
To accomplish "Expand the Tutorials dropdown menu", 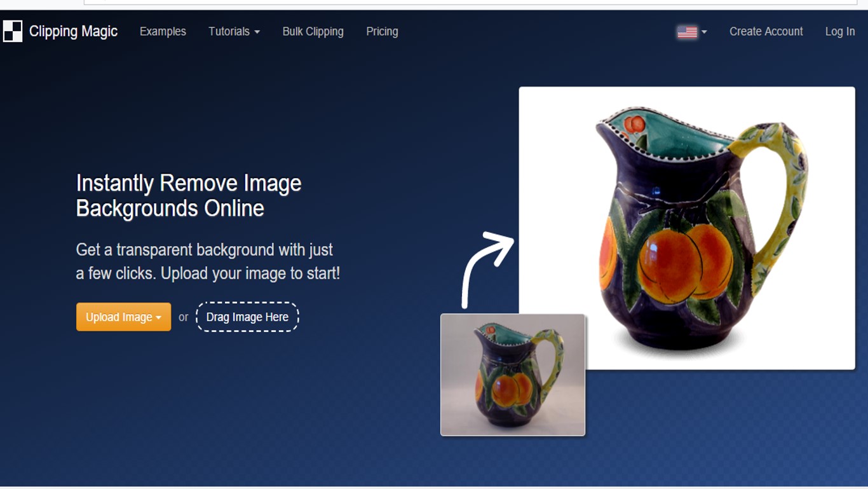I will [234, 31].
